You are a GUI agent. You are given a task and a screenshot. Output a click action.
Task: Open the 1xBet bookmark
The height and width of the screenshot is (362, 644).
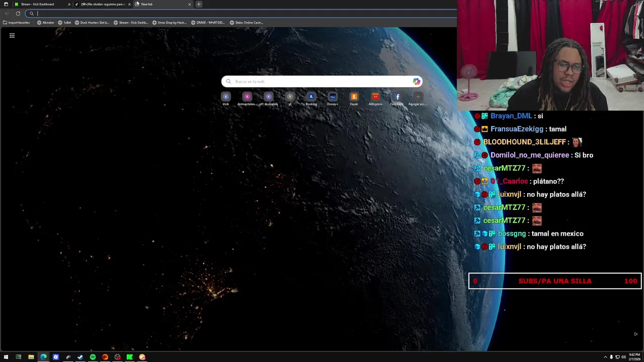[x=65, y=23]
